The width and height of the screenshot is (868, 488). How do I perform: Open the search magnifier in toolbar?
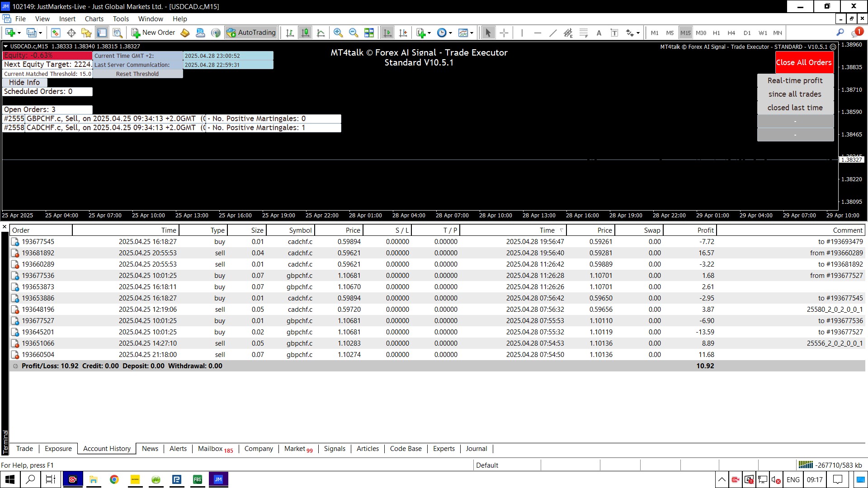tap(840, 33)
